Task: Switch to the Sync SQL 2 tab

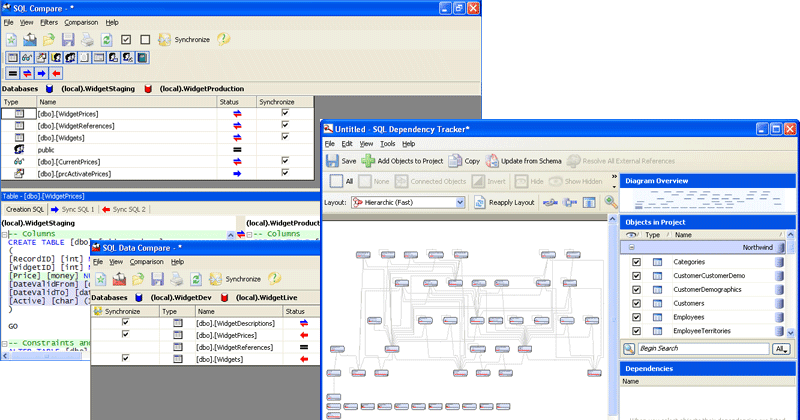Action: click(124, 209)
